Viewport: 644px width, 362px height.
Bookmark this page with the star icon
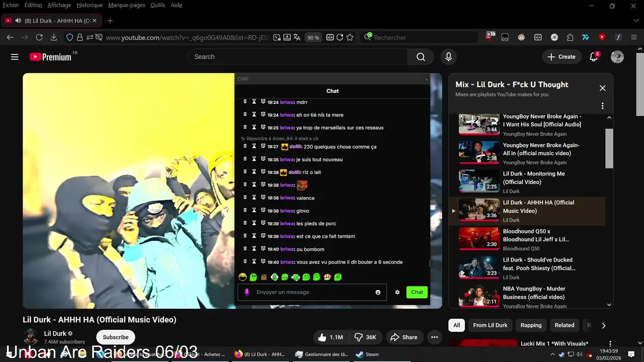(350, 37)
